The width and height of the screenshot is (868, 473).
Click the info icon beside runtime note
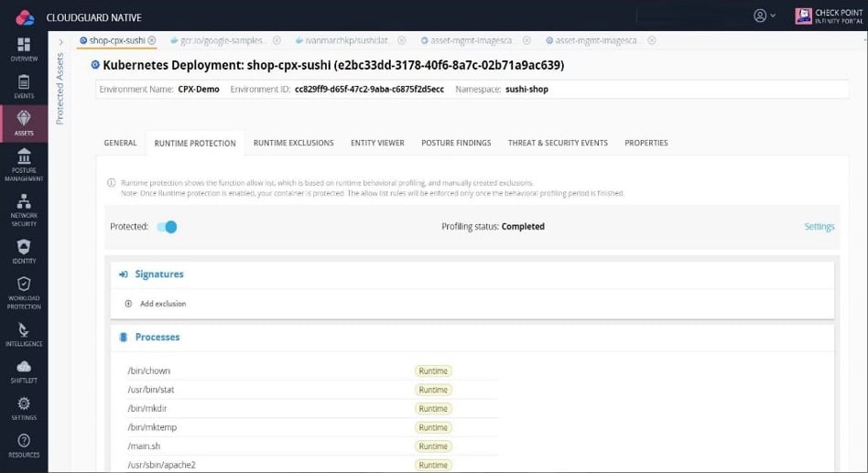pos(112,183)
